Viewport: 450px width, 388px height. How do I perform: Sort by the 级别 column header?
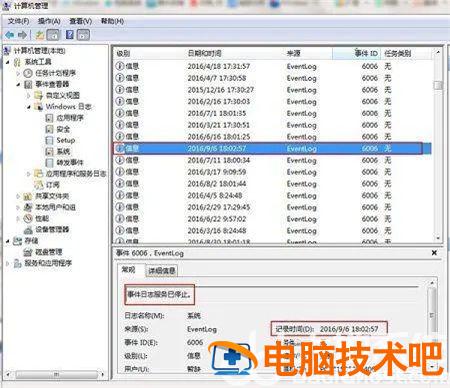pyautogui.click(x=123, y=53)
